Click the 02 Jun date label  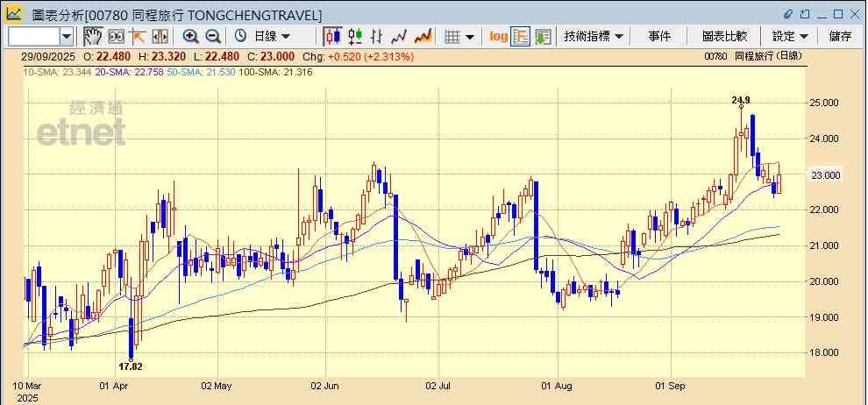pyautogui.click(x=324, y=386)
